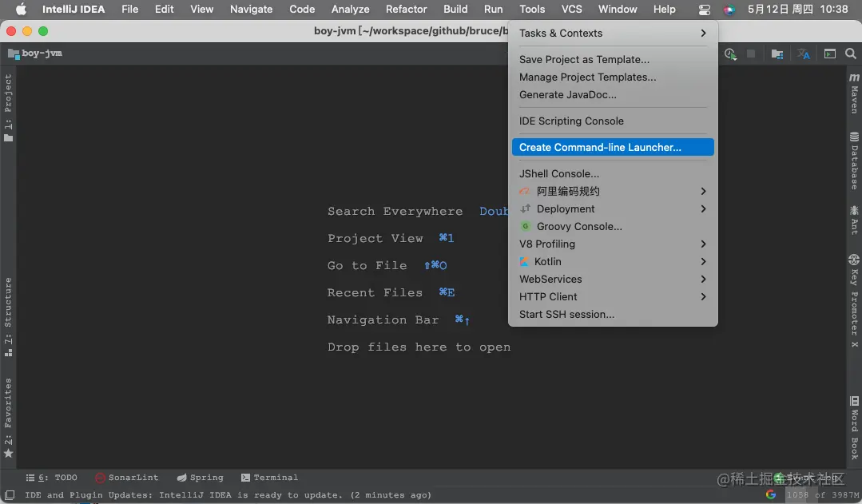Click the Siri icon in menu bar
The height and width of the screenshot is (504, 862).
[729, 10]
